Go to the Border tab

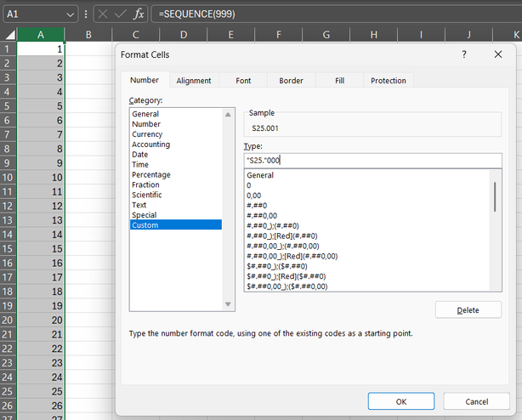tap(291, 81)
